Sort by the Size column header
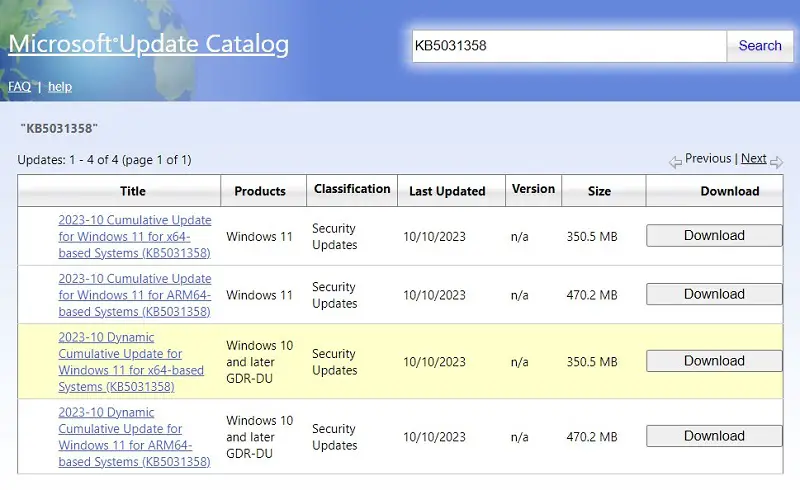This screenshot has width=800, height=490. click(599, 191)
